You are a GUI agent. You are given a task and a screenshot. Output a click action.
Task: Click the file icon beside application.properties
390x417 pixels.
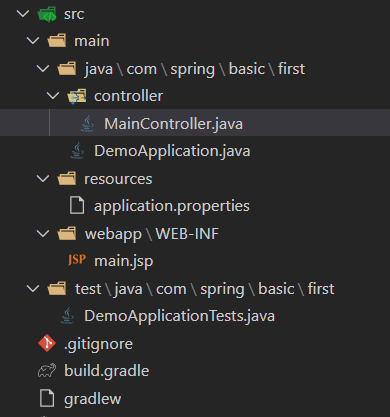[x=77, y=205]
